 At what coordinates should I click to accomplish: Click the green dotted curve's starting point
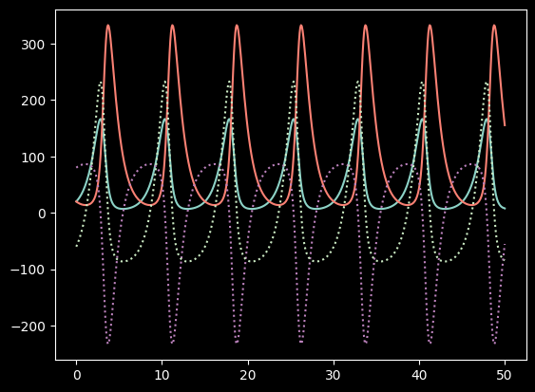coord(77,246)
